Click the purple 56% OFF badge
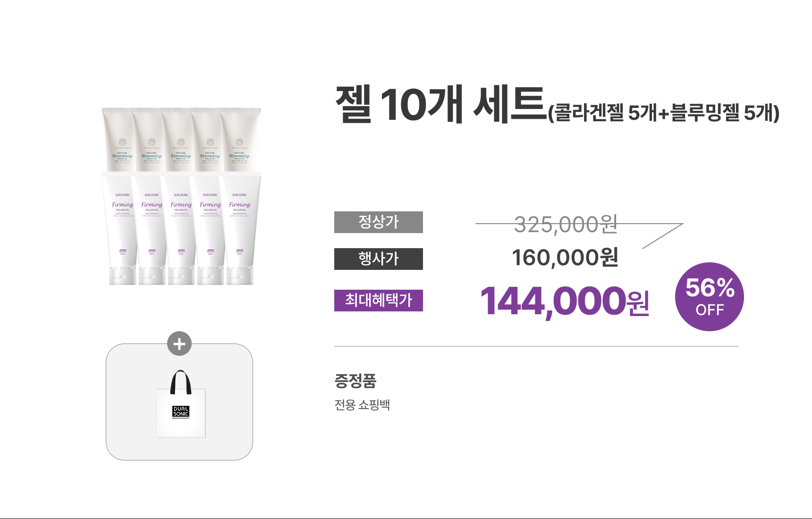This screenshot has height=519, width=812. 709,297
